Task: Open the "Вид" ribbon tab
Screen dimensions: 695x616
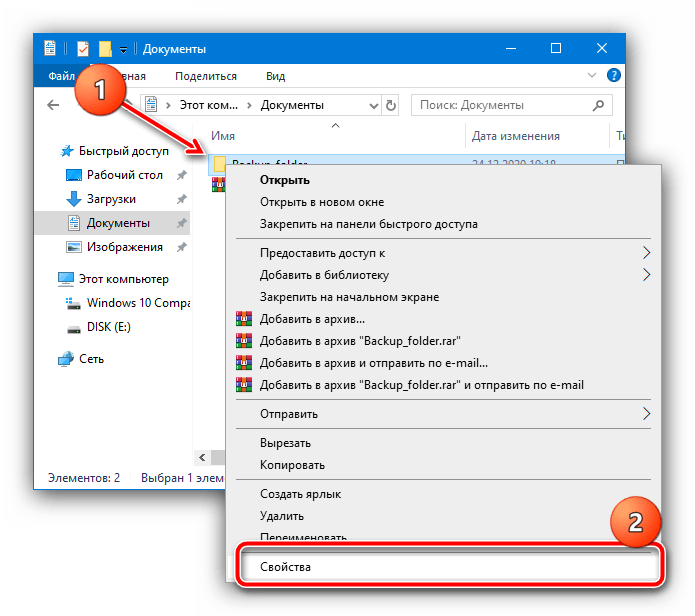Action: 275,76
